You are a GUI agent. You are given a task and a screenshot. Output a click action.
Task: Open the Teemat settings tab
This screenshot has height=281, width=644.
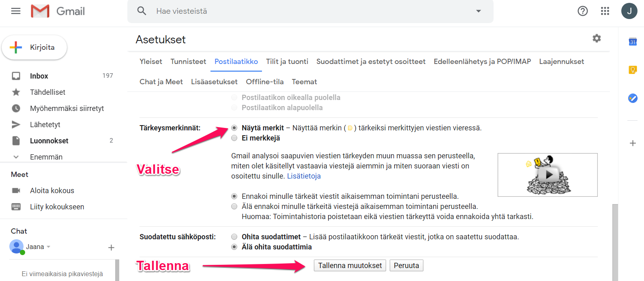304,82
